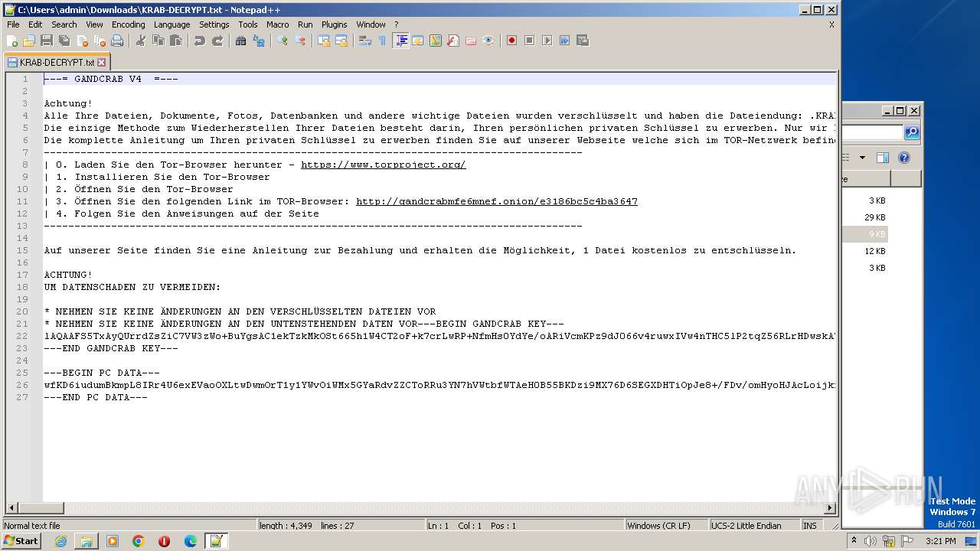Screen dimensions: 980x551
Task: Click the horizontal scrollbar thumb
Action: pos(42,507)
